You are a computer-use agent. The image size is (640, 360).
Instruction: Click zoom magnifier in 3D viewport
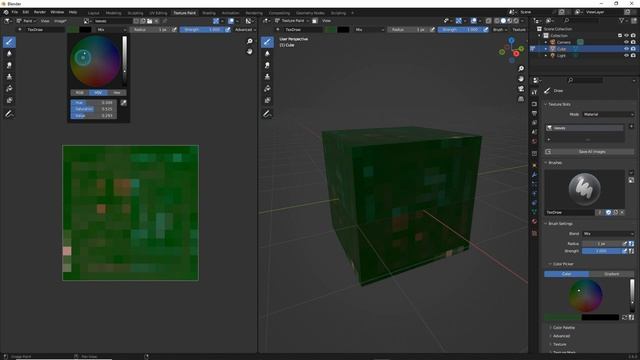pyautogui.click(x=521, y=69)
